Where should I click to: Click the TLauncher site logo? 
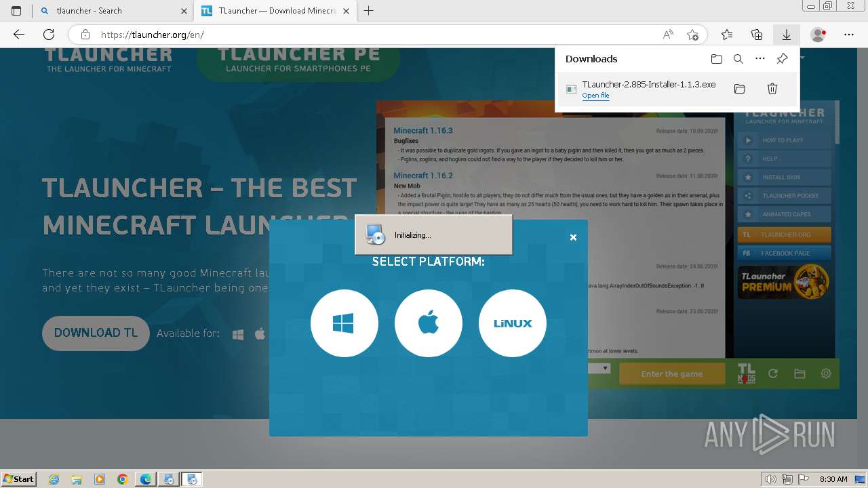108,60
